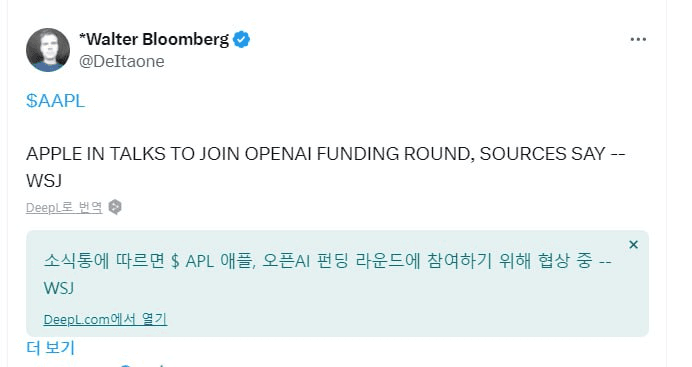This screenshot has width=692, height=367.
Task: Expand the post with '더 보기'
Action: (x=51, y=348)
